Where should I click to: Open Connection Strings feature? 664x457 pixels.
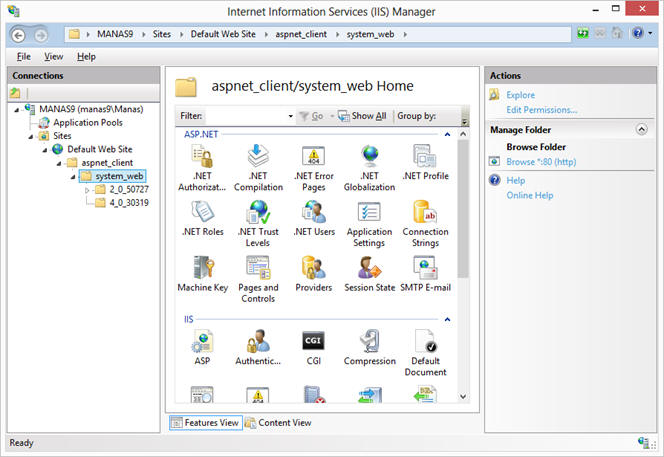[x=425, y=224]
